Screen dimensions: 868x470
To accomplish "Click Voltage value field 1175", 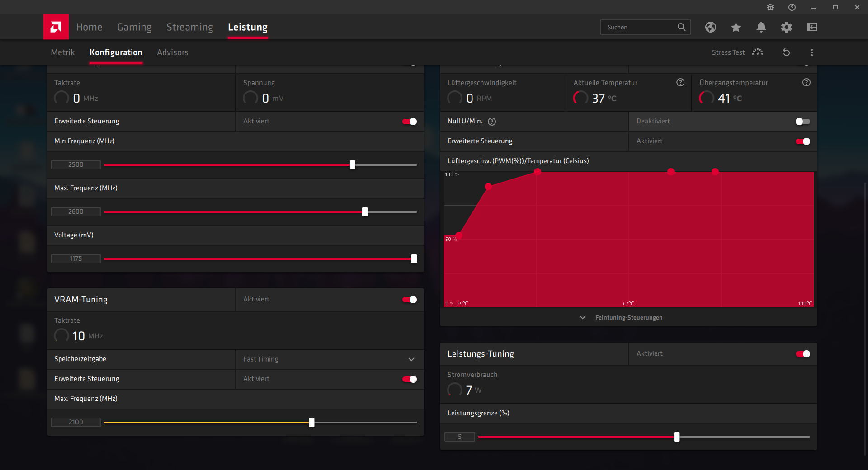I will tap(76, 259).
